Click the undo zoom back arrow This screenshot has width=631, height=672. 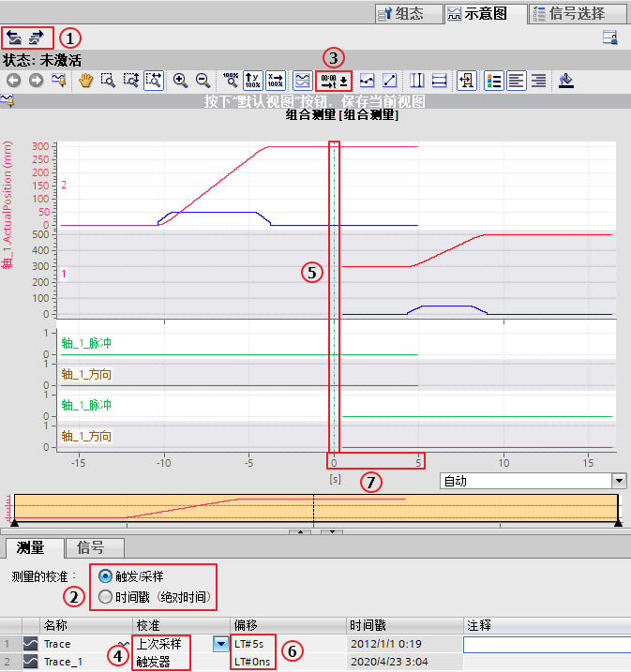pos(14,81)
